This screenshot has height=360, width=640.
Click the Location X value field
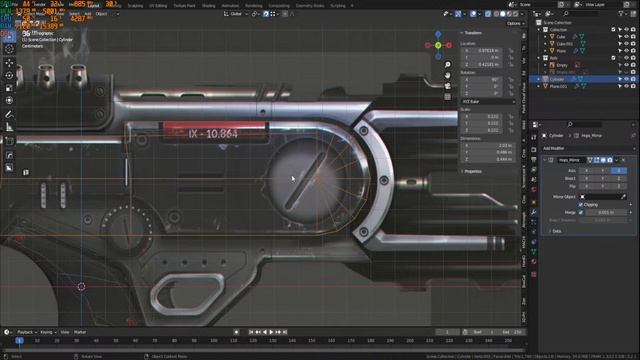click(x=482, y=51)
